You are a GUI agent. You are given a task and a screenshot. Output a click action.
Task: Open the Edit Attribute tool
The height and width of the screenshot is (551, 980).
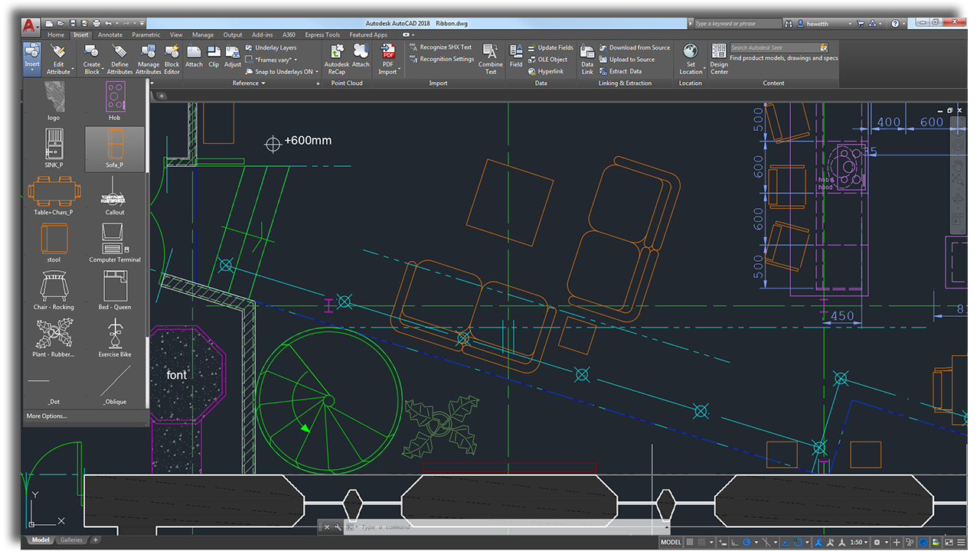click(58, 59)
